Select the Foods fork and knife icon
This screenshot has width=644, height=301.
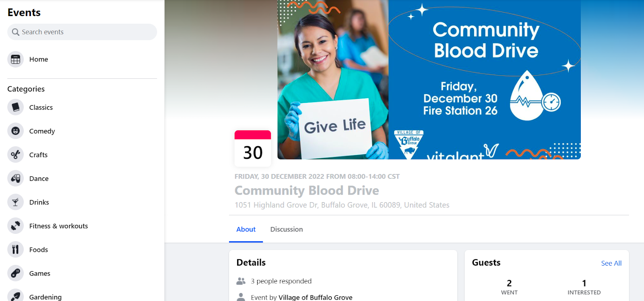point(15,250)
